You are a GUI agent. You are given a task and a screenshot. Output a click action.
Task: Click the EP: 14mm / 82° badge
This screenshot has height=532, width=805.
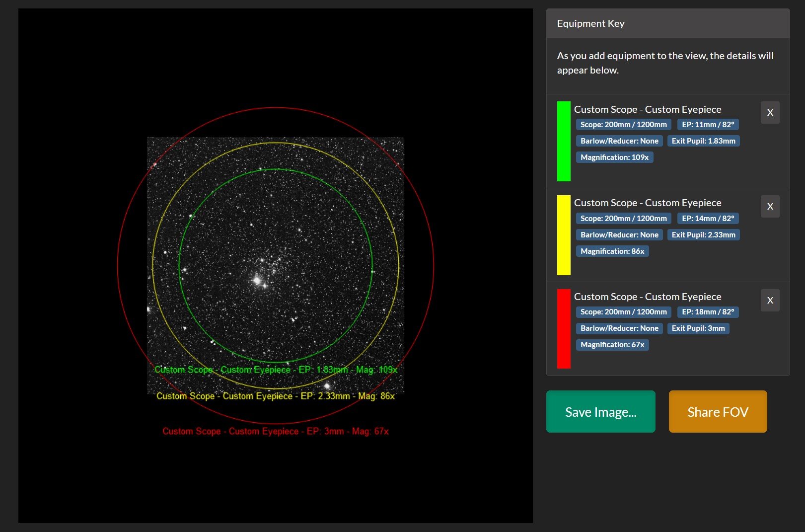pos(708,219)
